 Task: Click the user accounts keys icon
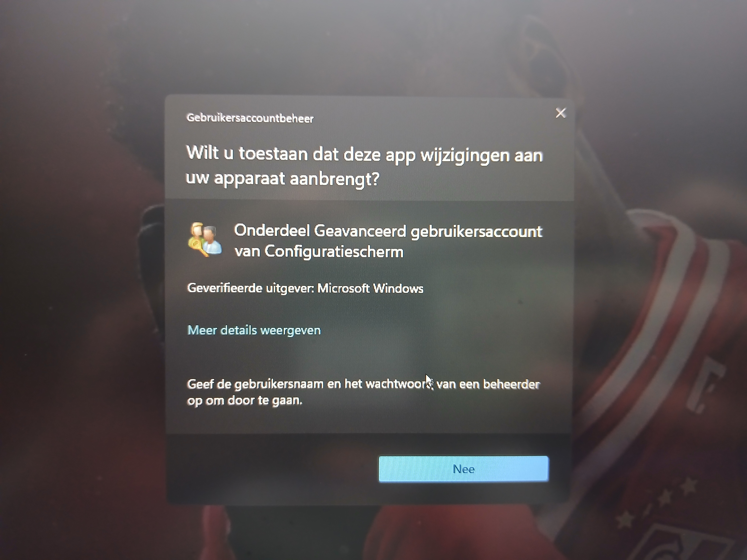[205, 239]
